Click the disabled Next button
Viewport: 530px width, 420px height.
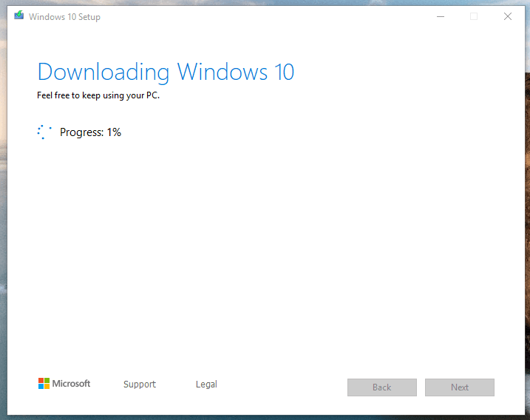point(460,387)
